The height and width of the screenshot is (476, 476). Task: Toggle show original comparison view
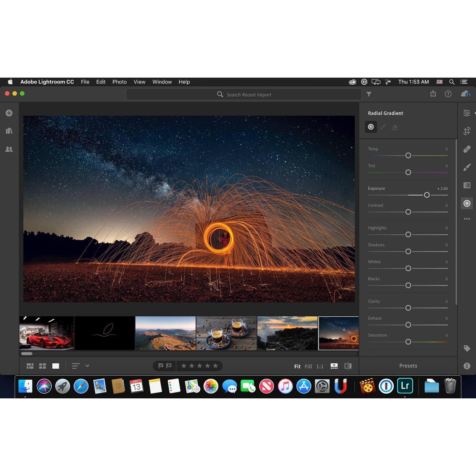348,366
